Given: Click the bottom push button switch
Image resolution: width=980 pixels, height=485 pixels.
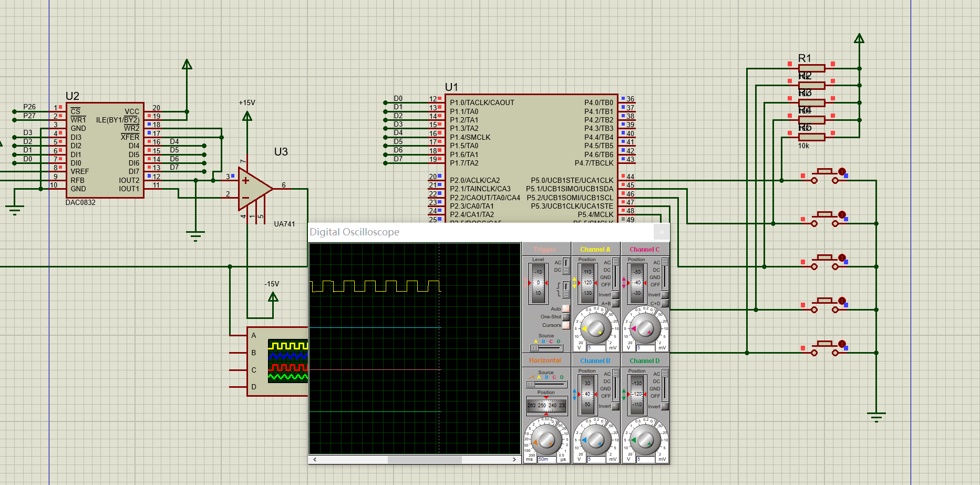Looking at the screenshot, I should 824,348.
